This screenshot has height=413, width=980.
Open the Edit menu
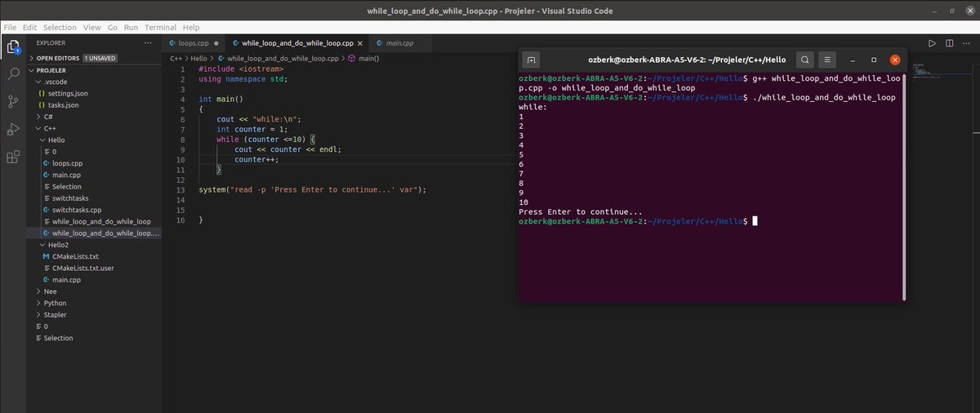click(29, 27)
